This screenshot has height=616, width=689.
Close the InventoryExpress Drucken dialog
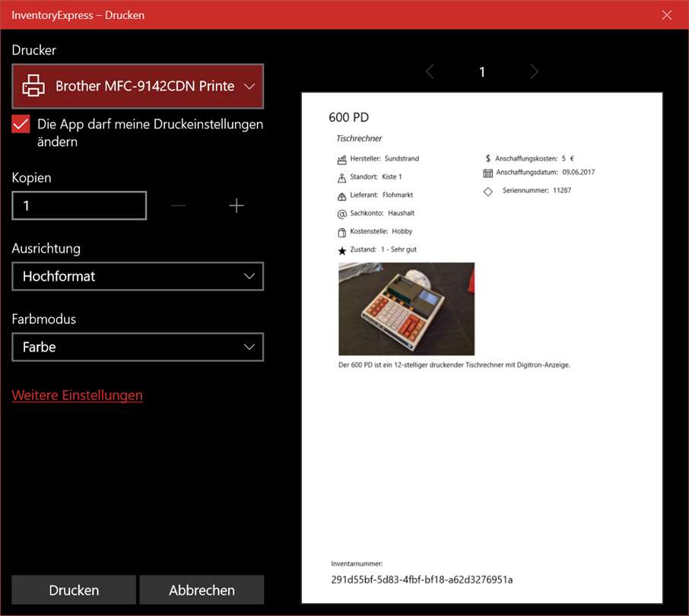667,15
